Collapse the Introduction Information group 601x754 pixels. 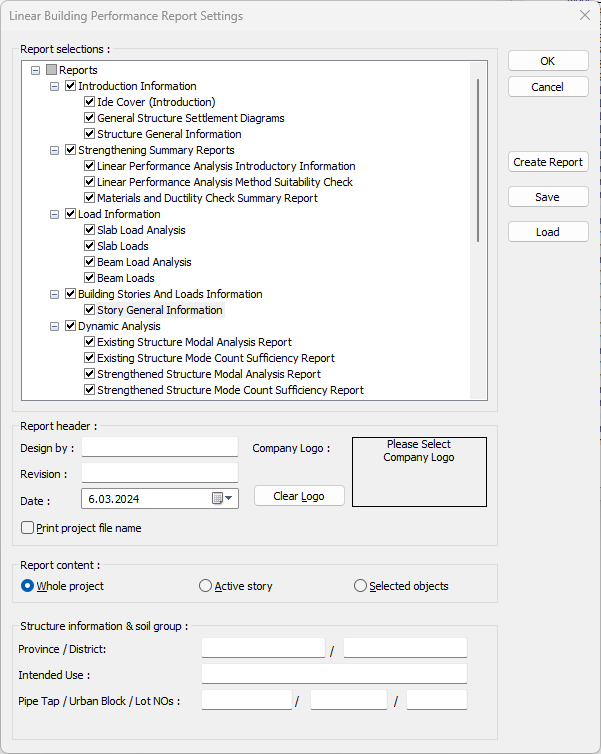click(55, 86)
